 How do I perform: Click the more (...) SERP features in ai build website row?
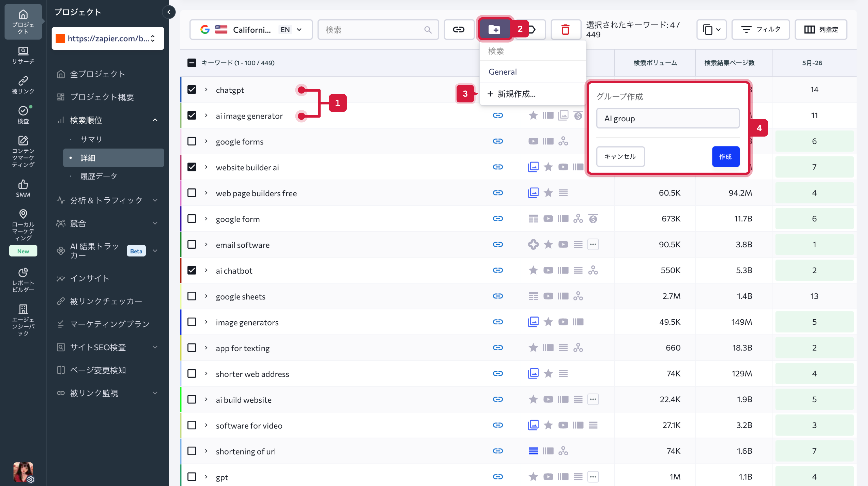(x=593, y=400)
